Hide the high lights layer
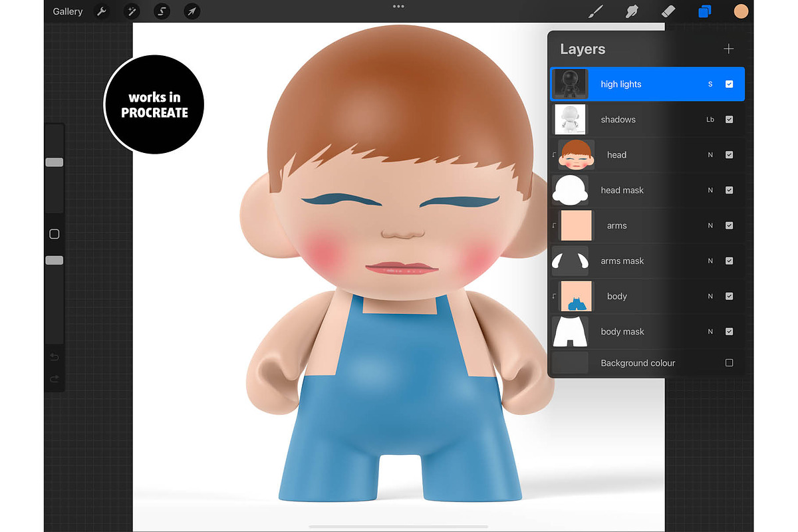This screenshot has height=532, width=798. (730, 84)
